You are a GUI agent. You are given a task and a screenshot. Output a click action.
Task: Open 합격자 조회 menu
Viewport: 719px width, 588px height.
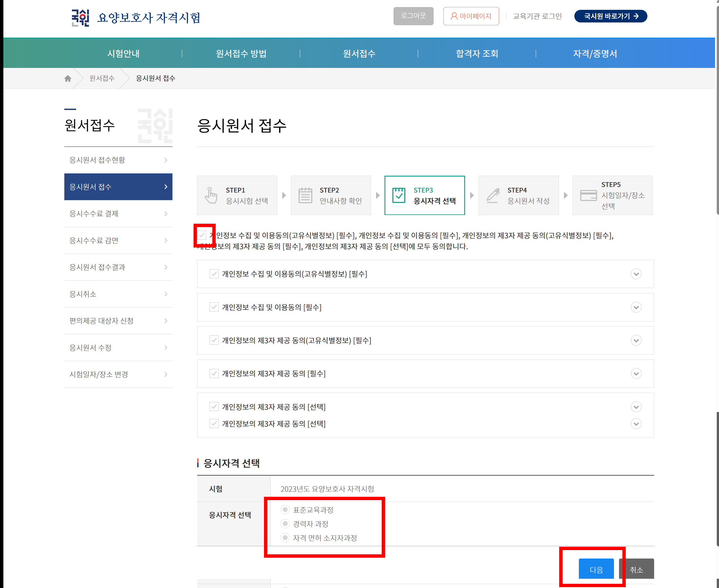477,54
